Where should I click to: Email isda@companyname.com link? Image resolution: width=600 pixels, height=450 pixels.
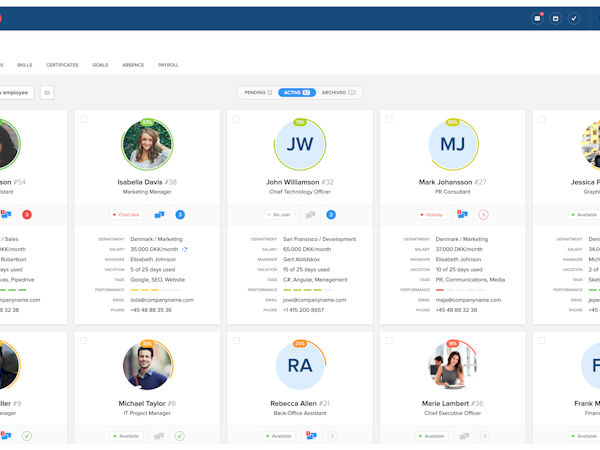(162, 300)
